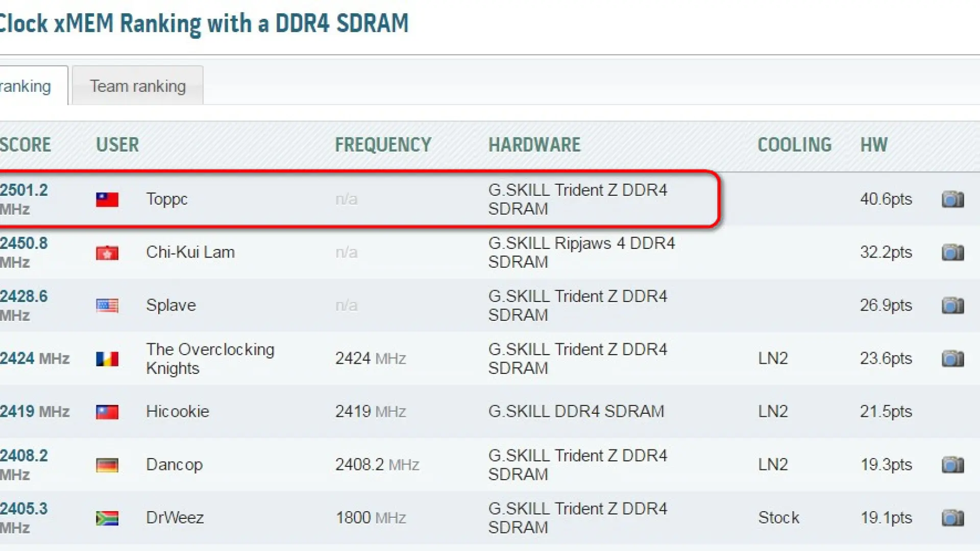Click Hicookie's G.SKILL DDR4 SDRAM hardware link
The width and height of the screenshot is (980, 551).
(576, 411)
